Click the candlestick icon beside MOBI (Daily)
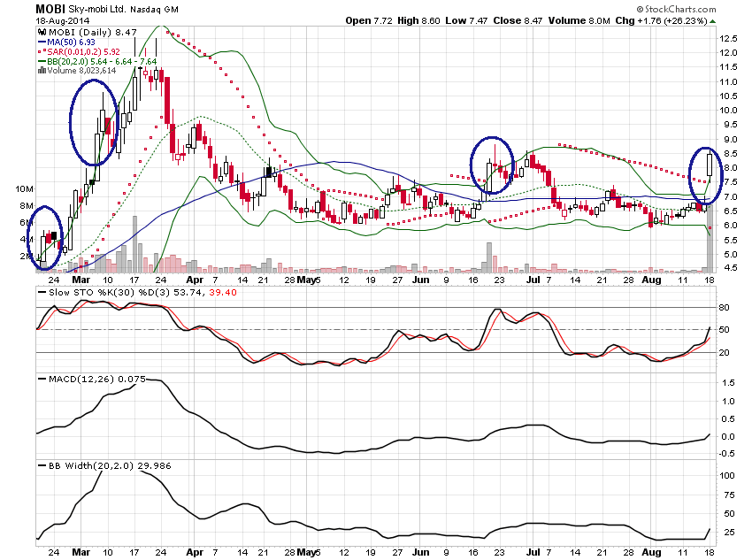 click(x=42, y=32)
